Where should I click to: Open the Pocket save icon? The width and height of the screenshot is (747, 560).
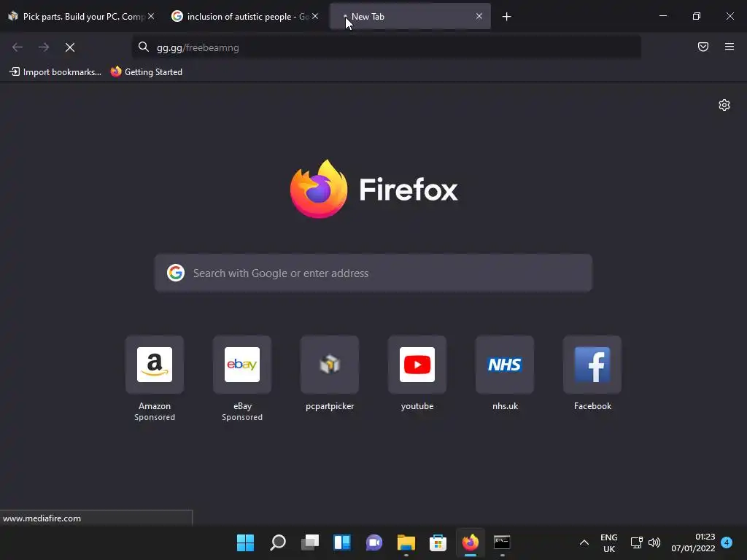coord(703,47)
